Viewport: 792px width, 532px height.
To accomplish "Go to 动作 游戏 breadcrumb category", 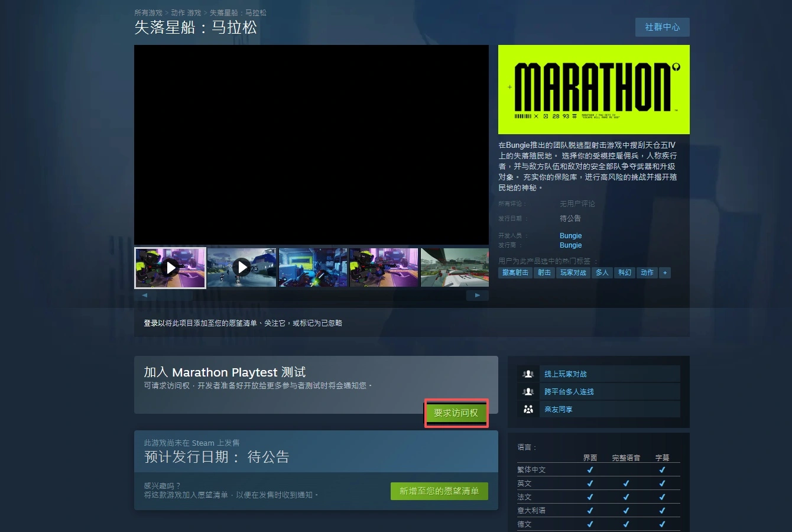I will [186, 13].
